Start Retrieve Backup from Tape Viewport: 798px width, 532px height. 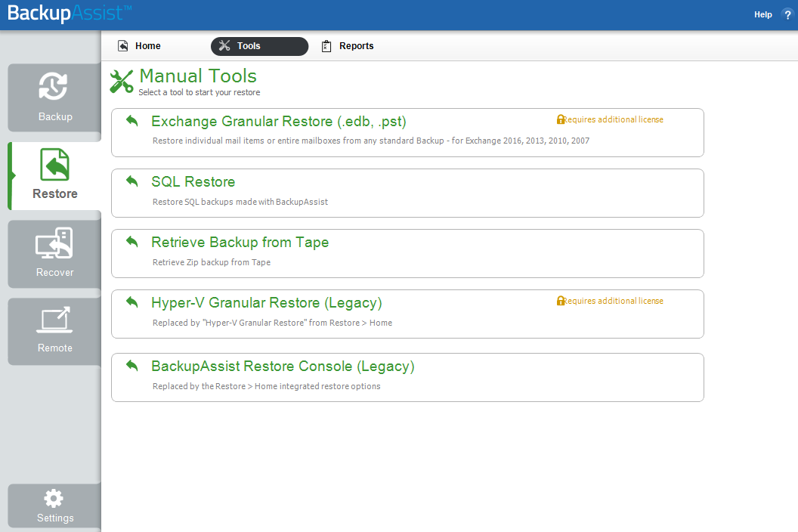point(240,243)
